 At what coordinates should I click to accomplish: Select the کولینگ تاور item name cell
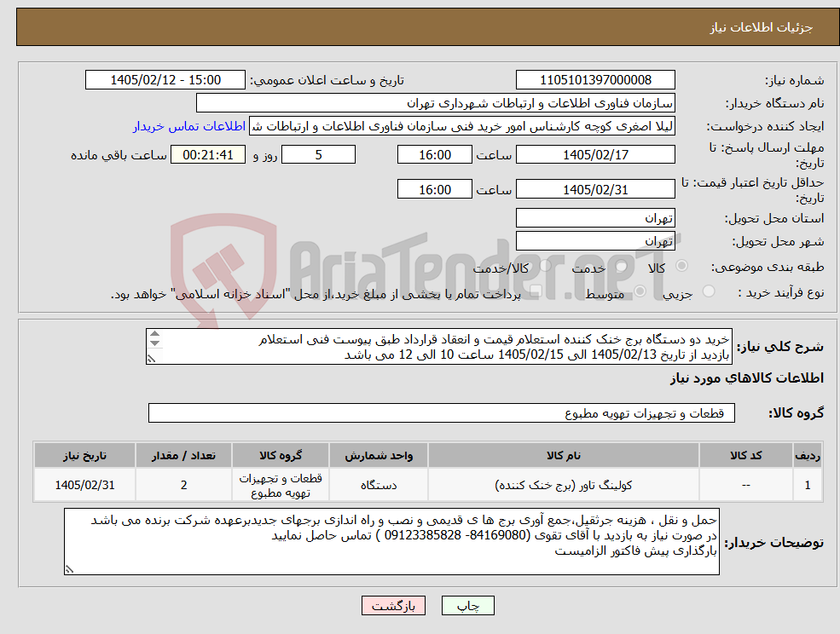(563, 485)
